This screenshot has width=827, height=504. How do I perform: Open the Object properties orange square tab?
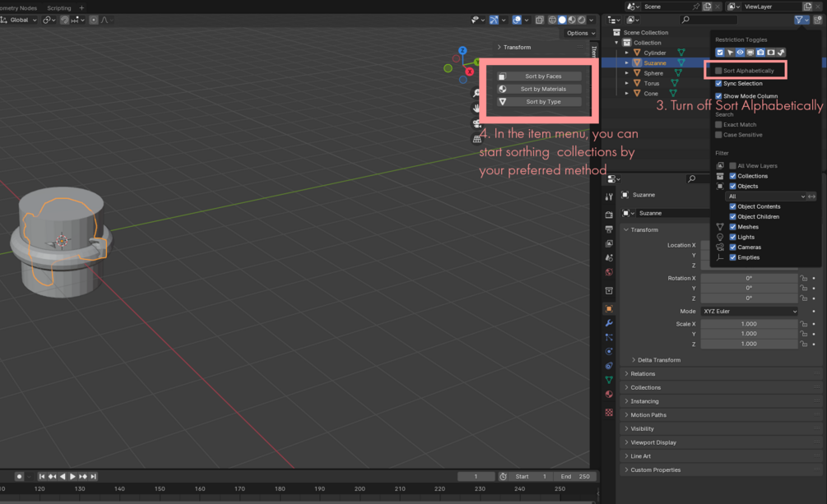[x=609, y=309]
